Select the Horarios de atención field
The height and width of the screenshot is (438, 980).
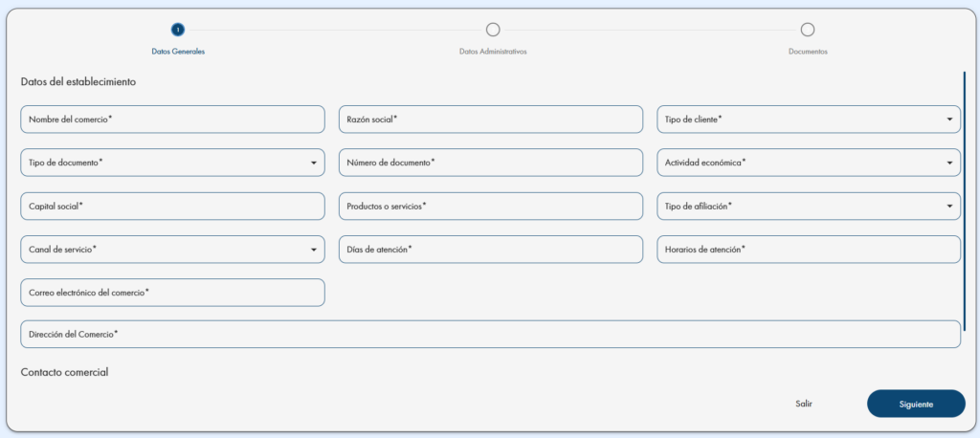808,250
